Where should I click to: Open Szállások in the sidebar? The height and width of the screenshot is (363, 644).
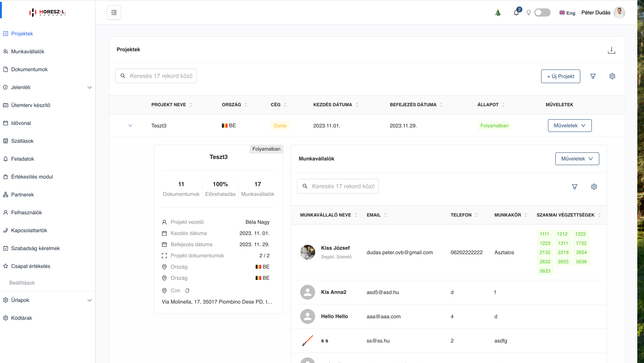coord(22,141)
